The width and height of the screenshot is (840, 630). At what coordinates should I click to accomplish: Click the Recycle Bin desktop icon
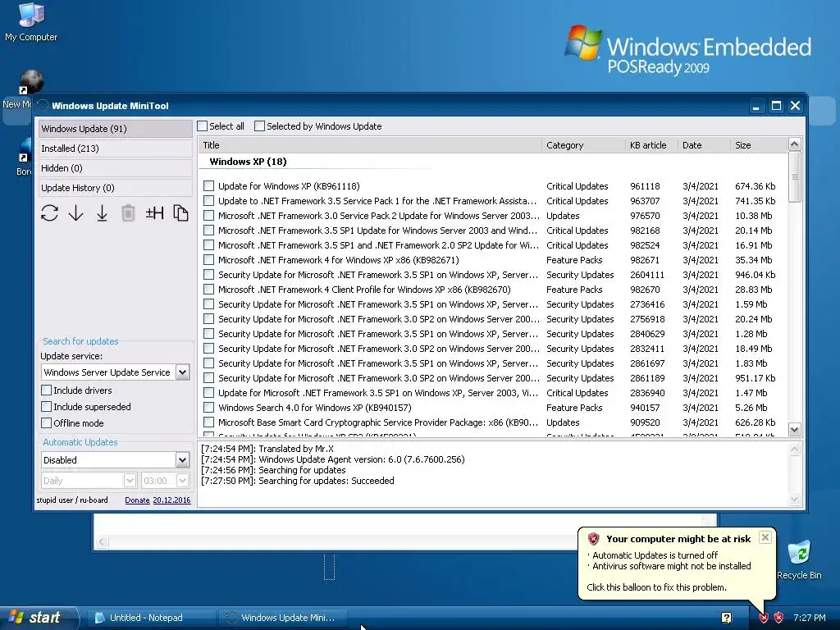click(799, 560)
